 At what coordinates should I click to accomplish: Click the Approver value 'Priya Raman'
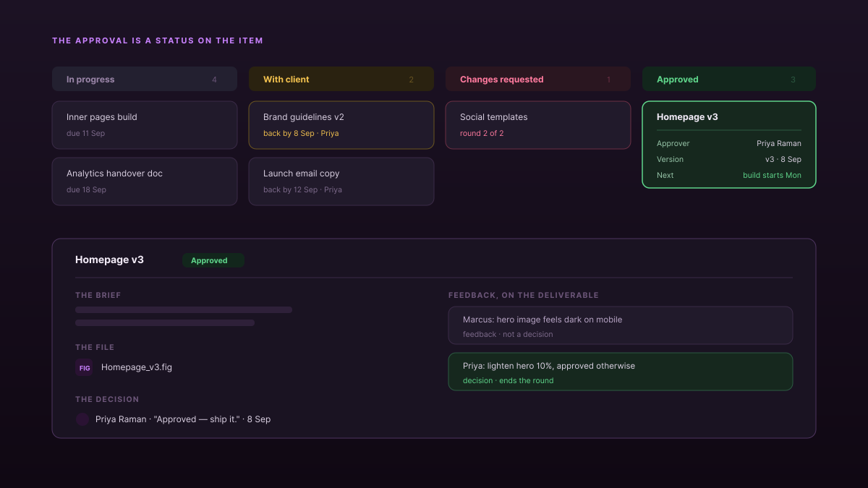click(x=779, y=143)
